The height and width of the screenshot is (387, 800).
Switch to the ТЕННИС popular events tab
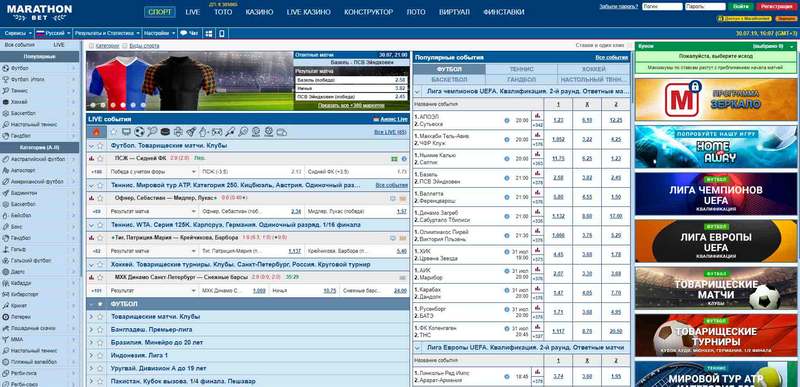(521, 69)
